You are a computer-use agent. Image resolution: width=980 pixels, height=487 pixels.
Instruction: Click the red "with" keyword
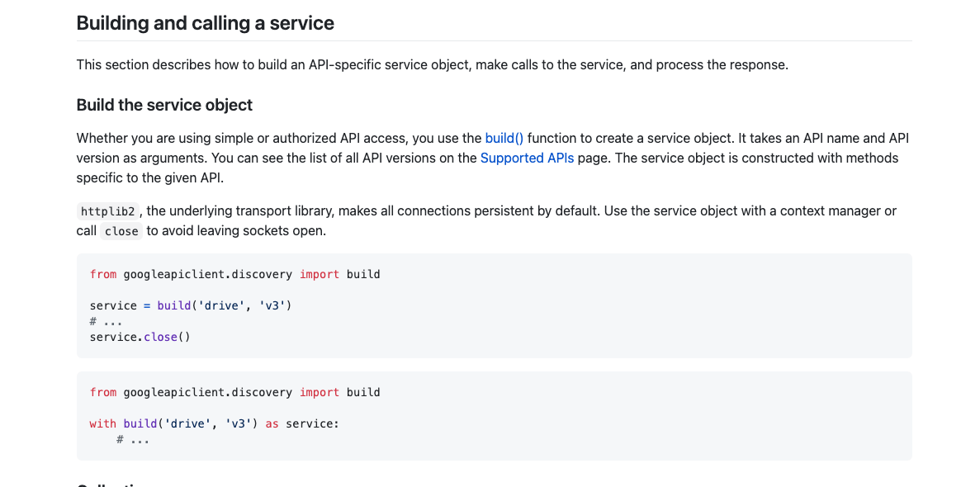(102, 423)
